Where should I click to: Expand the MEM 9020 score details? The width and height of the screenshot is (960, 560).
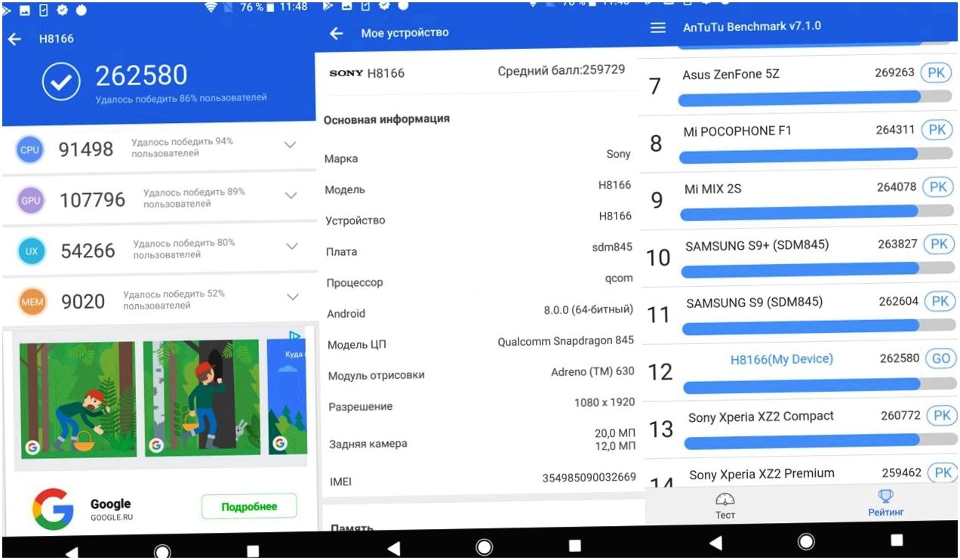292,297
